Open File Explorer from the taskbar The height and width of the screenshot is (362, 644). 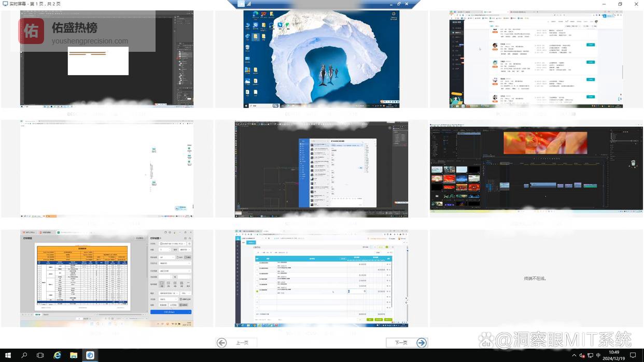74,355
